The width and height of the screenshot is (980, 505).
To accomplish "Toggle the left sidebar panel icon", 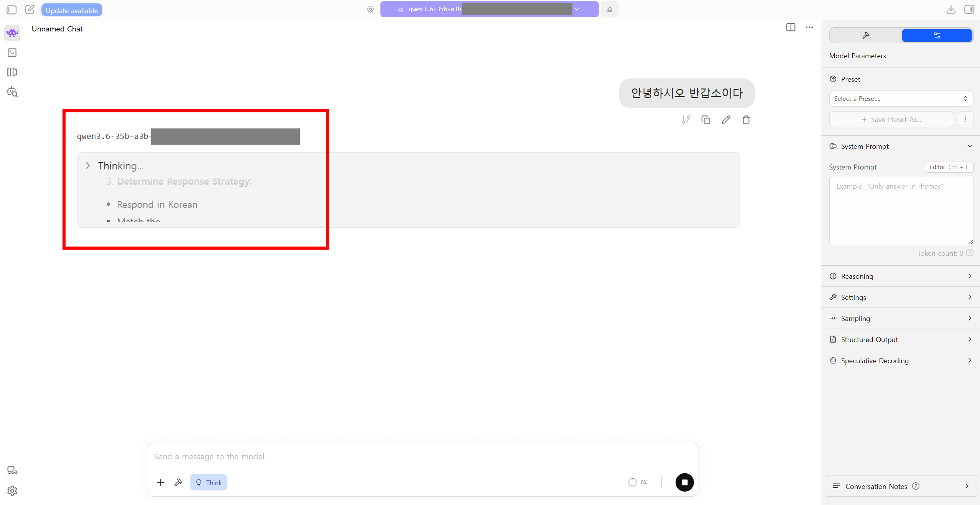I will (12, 10).
